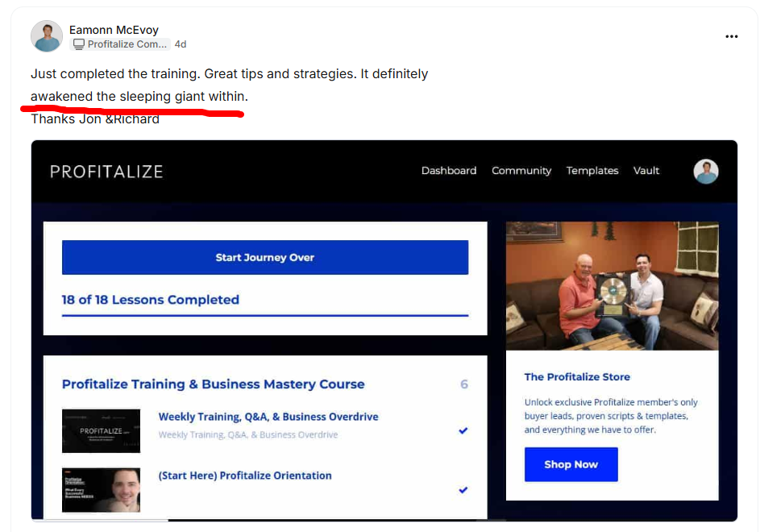This screenshot has width=764, height=532.
Task: Go to the Dashboard menu item
Action: (x=449, y=171)
